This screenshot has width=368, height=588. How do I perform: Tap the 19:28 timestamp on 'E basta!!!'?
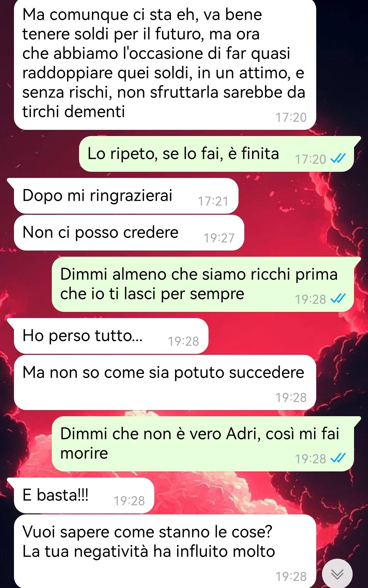click(x=129, y=501)
